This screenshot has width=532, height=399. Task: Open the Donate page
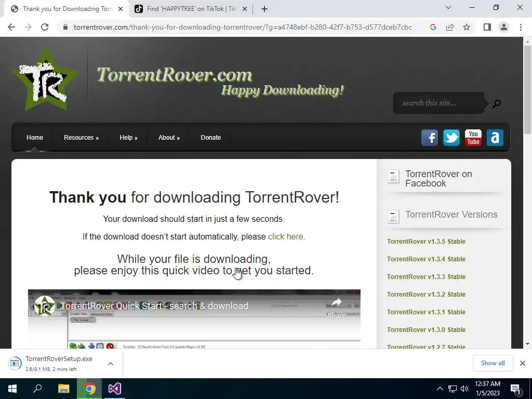coord(211,138)
